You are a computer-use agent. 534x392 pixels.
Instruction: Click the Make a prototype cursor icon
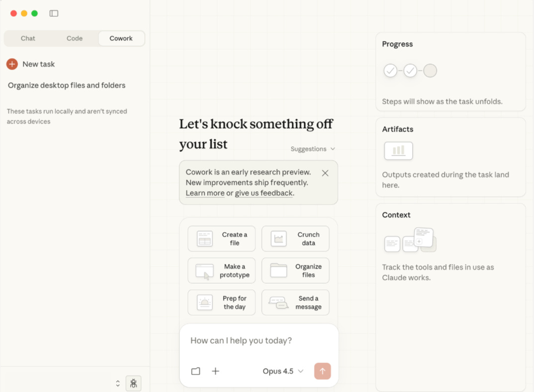point(205,271)
